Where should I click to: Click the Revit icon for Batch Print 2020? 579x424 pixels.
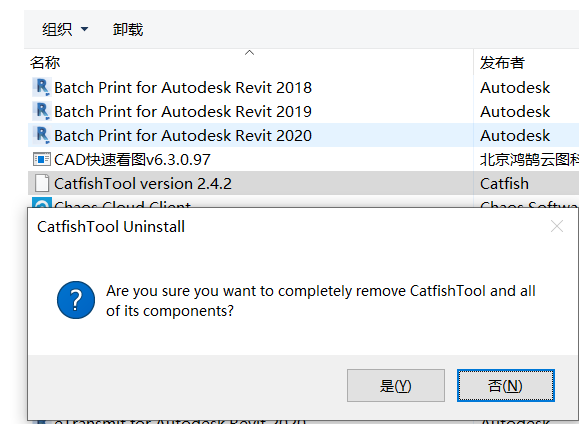(x=42, y=136)
